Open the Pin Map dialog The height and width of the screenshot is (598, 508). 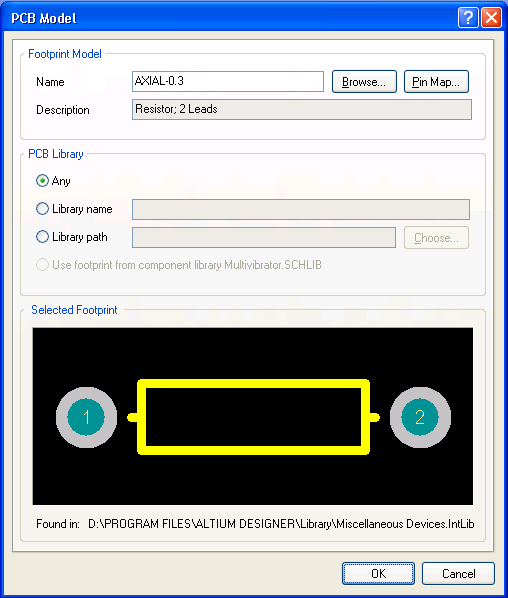(436, 82)
